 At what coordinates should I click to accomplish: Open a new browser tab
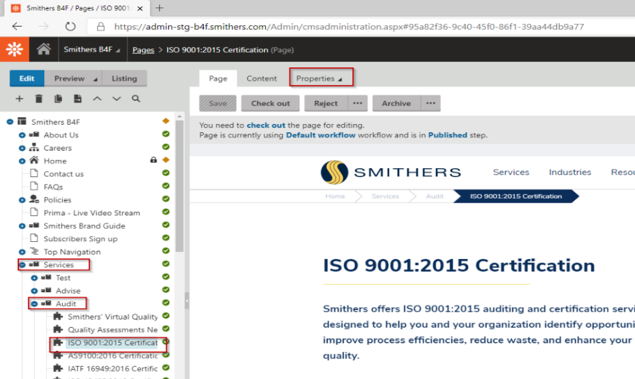coord(160,8)
